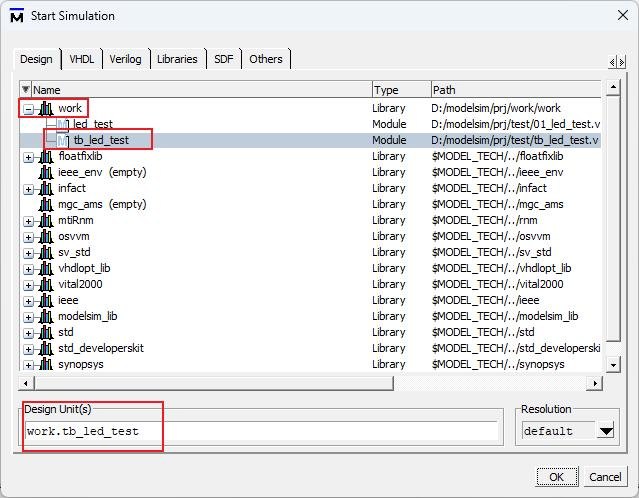Click path $MODEL_TECH/../vital2000

click(498, 284)
